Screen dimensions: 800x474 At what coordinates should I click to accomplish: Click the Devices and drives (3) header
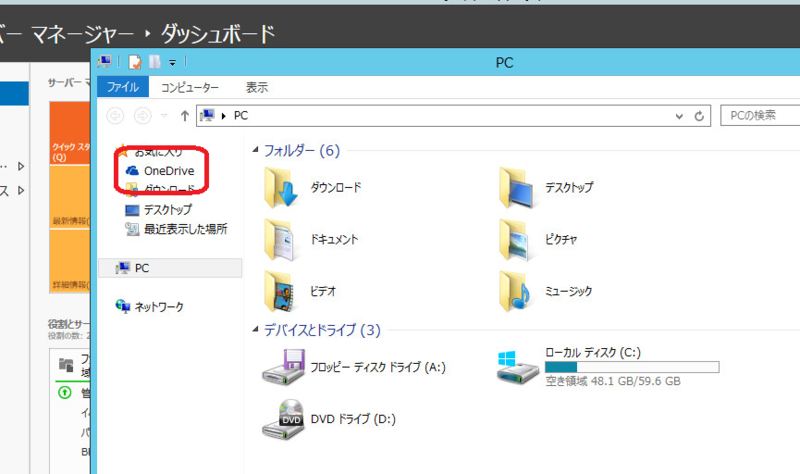coord(322,330)
